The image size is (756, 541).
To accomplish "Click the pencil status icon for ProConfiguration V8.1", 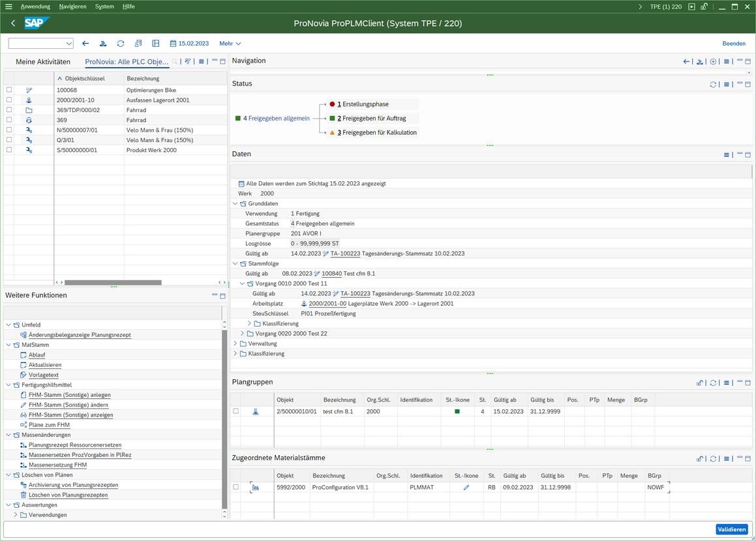I will click(x=466, y=488).
